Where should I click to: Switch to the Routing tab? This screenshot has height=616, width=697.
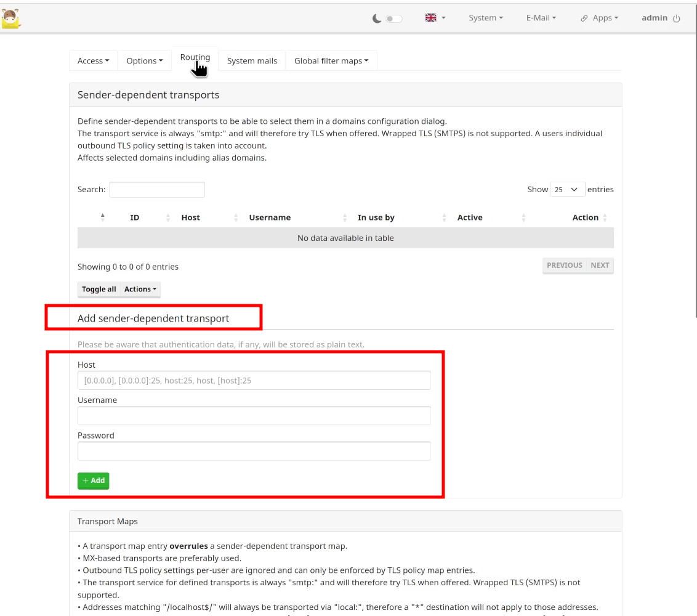click(x=195, y=58)
